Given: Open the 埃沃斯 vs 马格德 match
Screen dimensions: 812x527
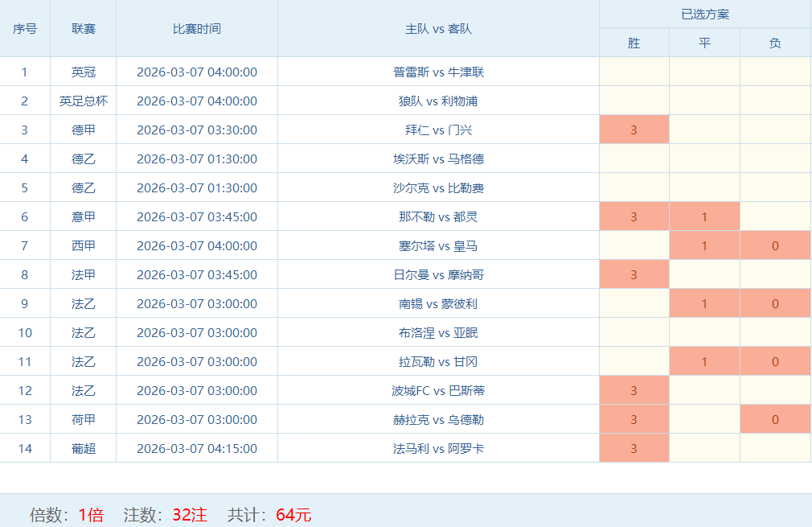Looking at the screenshot, I should point(438,159).
